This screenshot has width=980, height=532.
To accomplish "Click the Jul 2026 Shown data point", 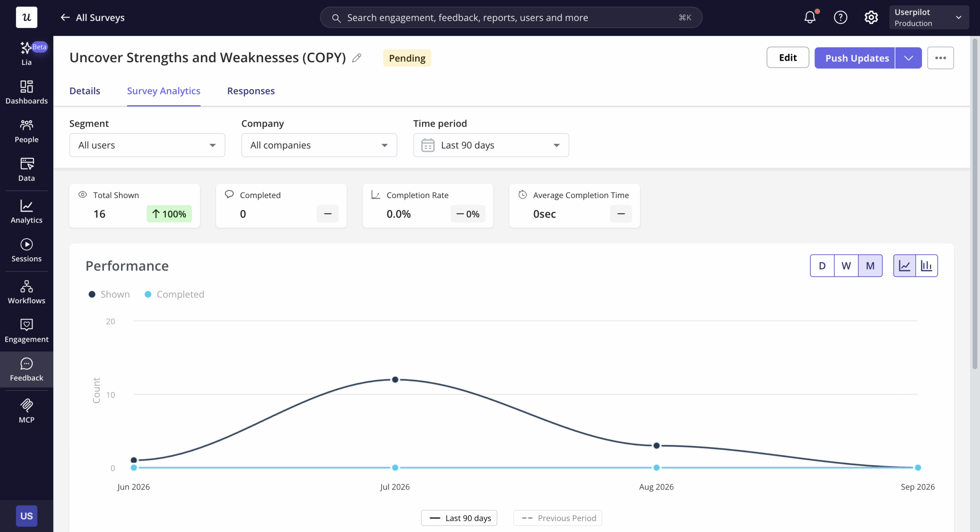I will [x=395, y=379].
